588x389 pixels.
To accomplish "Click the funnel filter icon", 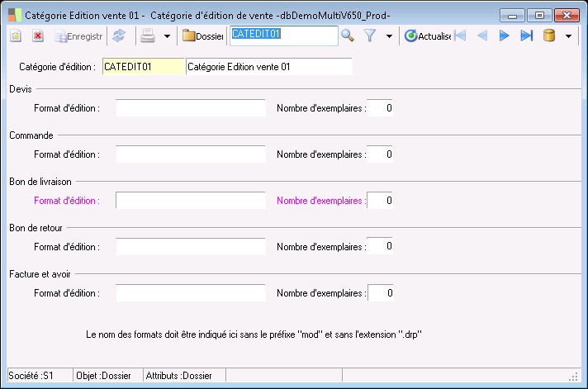I will coord(370,36).
